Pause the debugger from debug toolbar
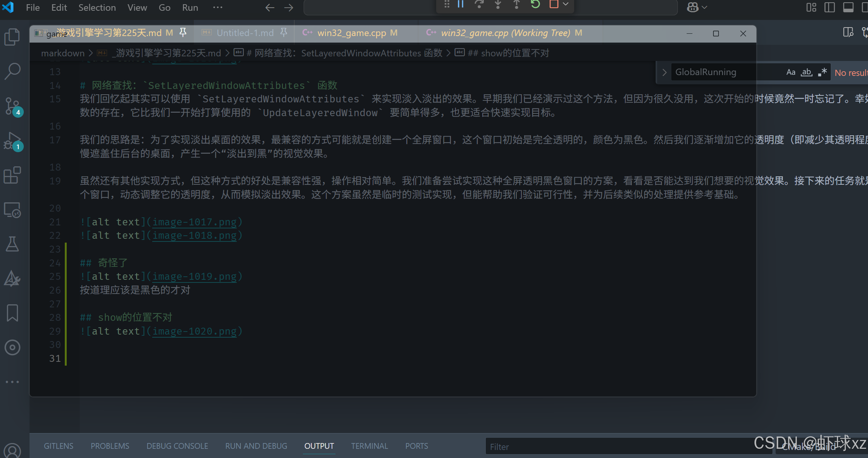The width and height of the screenshot is (868, 458). 461,5
